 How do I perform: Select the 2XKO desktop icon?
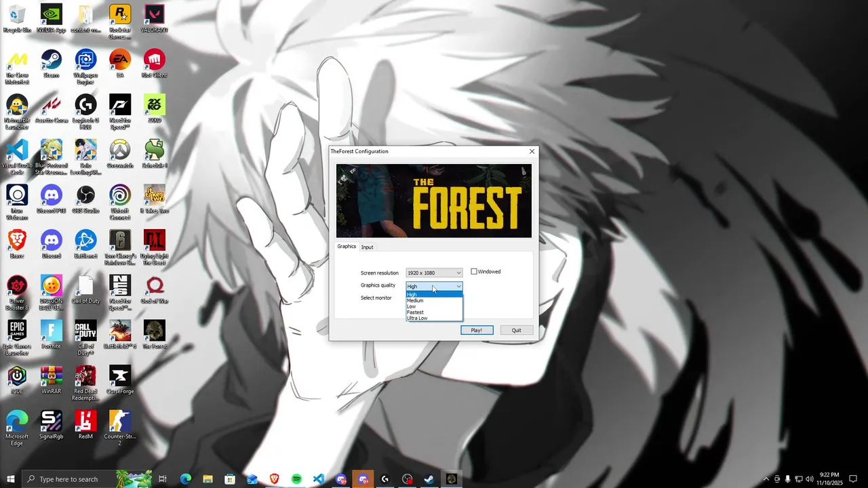(x=155, y=109)
